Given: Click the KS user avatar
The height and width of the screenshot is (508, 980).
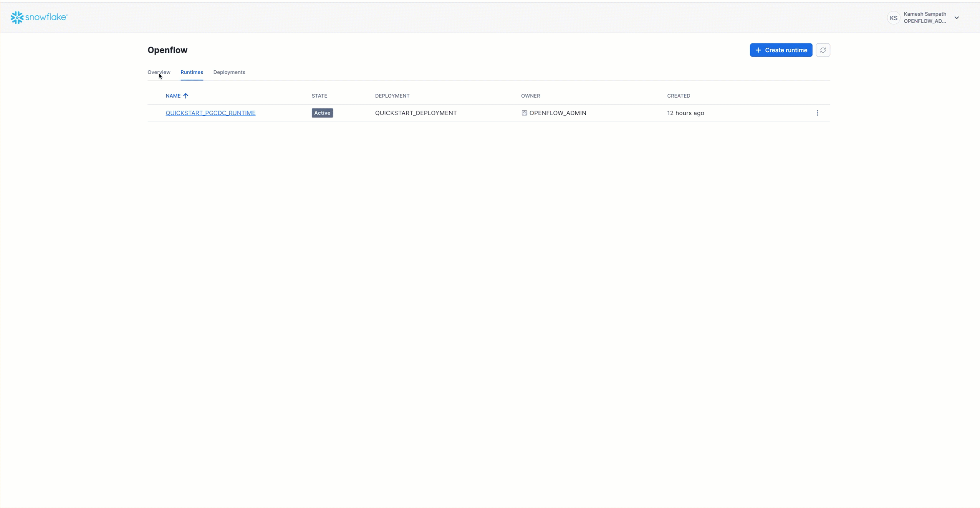Looking at the screenshot, I should pos(893,18).
